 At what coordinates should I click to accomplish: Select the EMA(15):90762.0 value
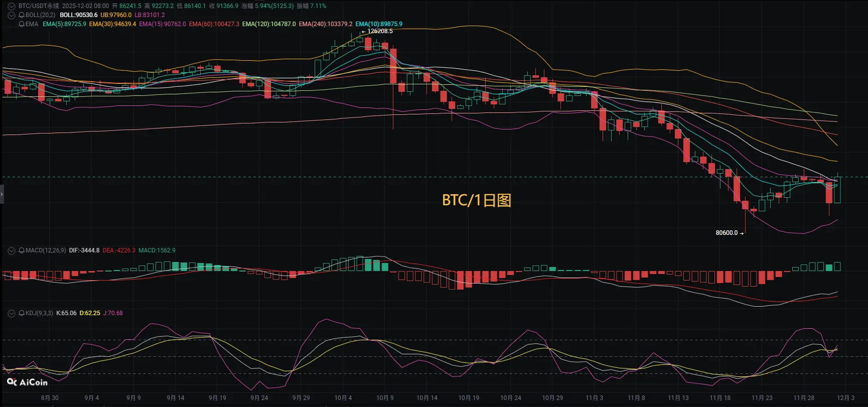tap(162, 24)
